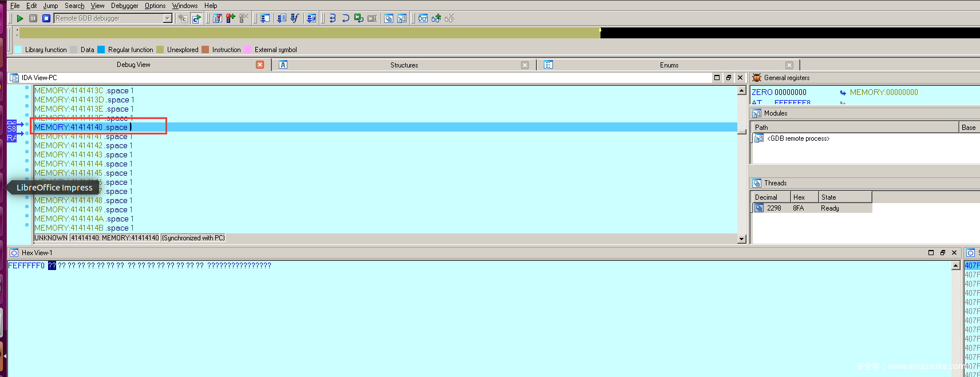Viewport: 980px width, 377px height.
Task: Open the Options menu
Action: (x=155, y=6)
